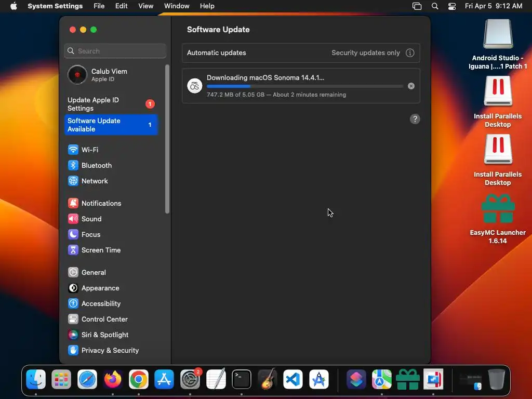Open the Edit menu
This screenshot has width=532, height=399.
click(x=121, y=6)
